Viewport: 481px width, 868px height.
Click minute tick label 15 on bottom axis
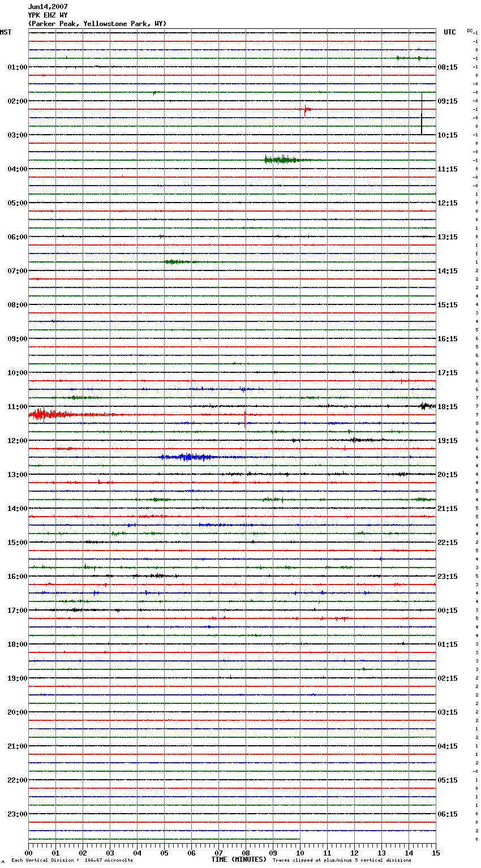(x=436, y=853)
